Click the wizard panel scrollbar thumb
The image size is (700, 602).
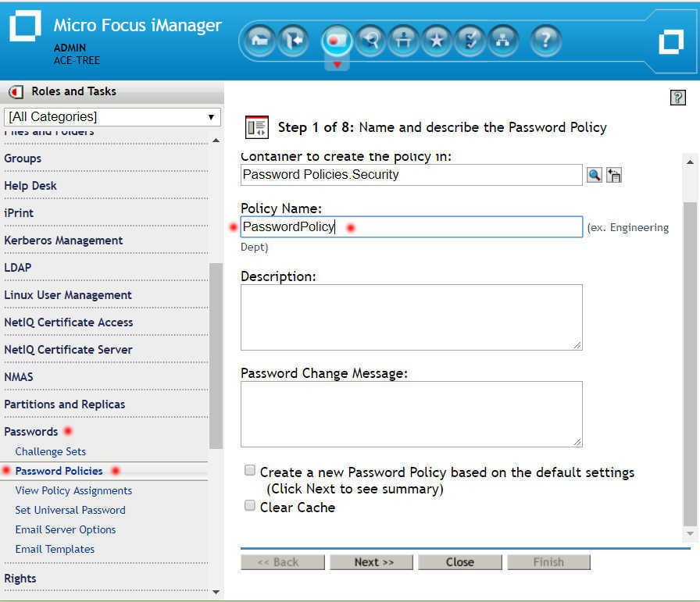(x=690, y=364)
